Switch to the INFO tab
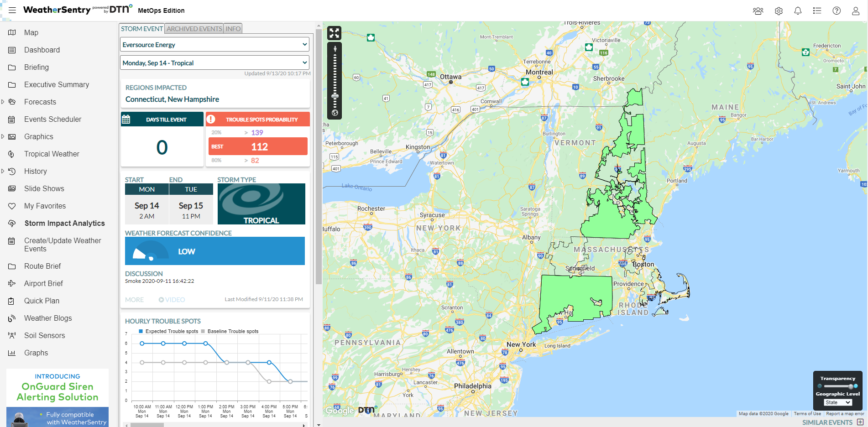Image resolution: width=868 pixels, height=427 pixels. pos(233,28)
